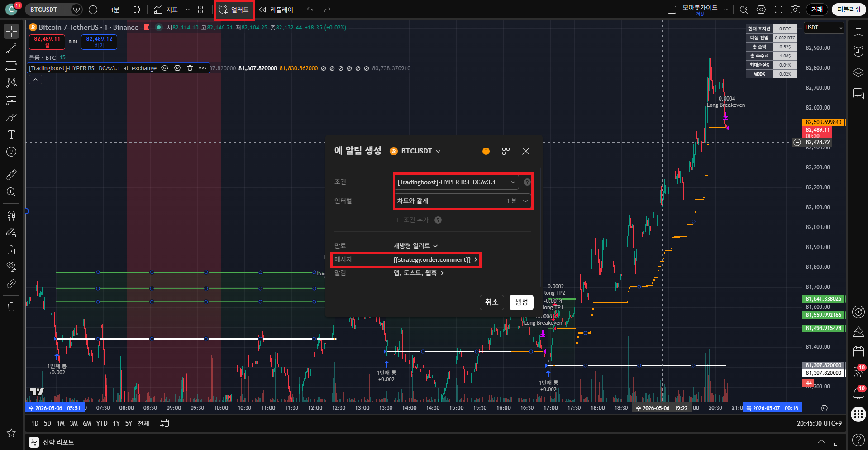Select the Text tool in left toolbar
The width and height of the screenshot is (868, 450).
pos(11,134)
